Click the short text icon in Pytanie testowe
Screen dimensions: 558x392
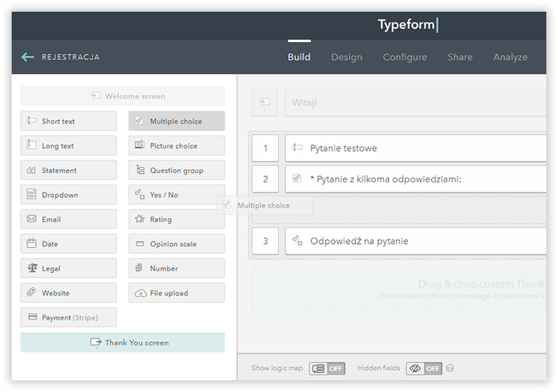point(298,147)
